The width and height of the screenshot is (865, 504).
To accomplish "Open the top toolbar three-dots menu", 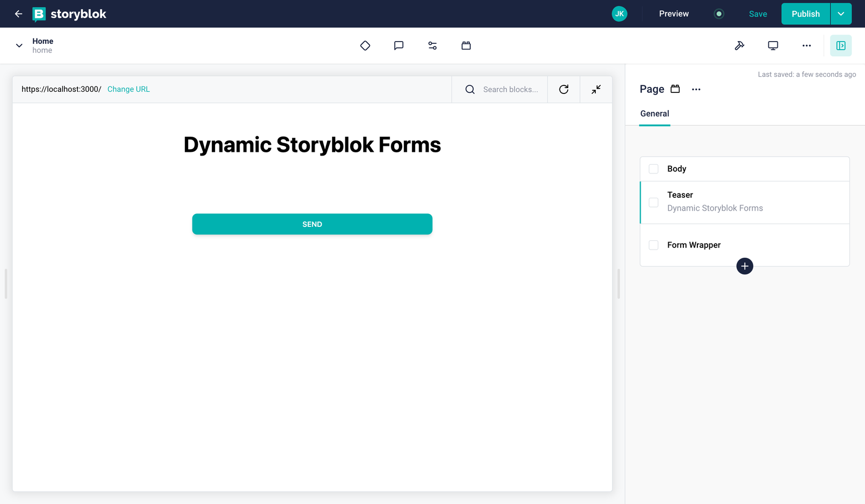I will (x=807, y=46).
